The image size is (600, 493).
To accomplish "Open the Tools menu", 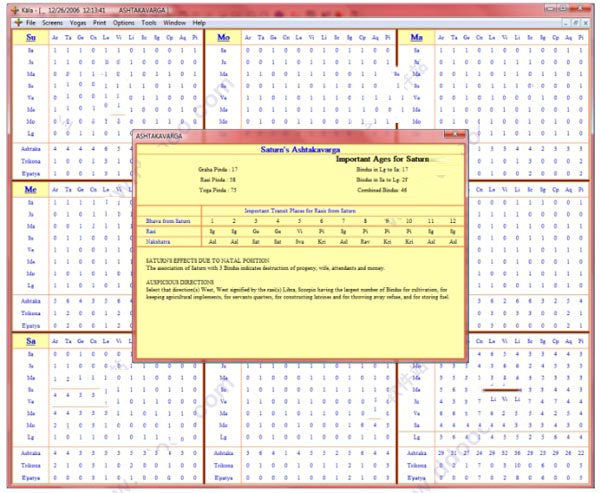I will [149, 23].
